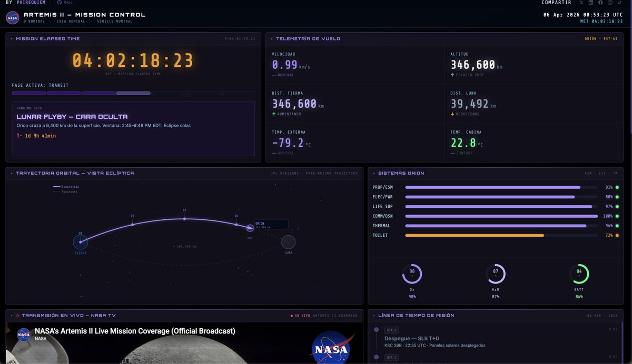Collapse the Mission Elapsed Time panel arrow
632x364 pixels.
12,39
